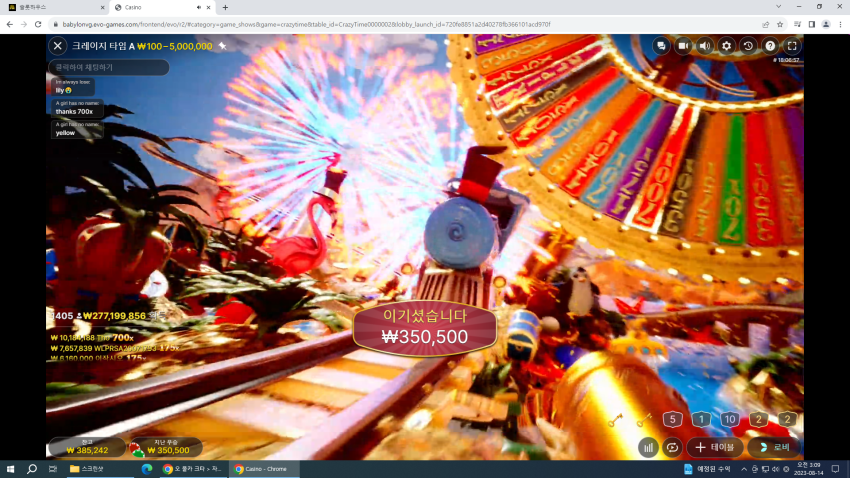The height and width of the screenshot is (478, 850).
Task: Open the statistics bar chart icon
Action: tap(648, 448)
